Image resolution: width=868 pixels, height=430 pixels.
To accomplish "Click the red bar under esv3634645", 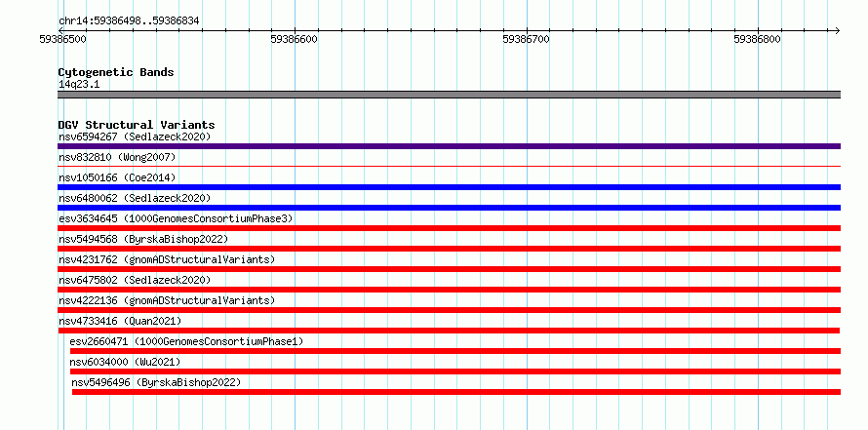I will 449,228.
